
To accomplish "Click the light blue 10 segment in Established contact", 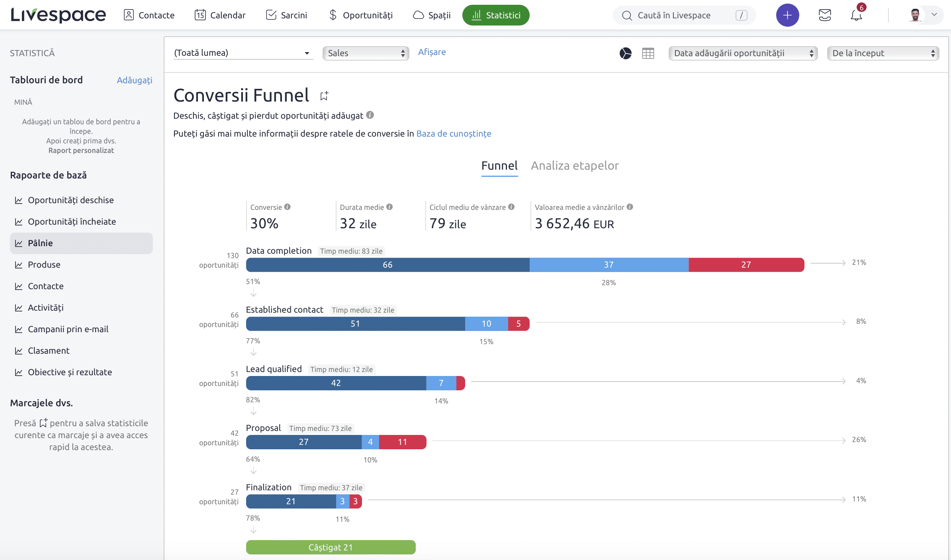I will (x=487, y=324).
